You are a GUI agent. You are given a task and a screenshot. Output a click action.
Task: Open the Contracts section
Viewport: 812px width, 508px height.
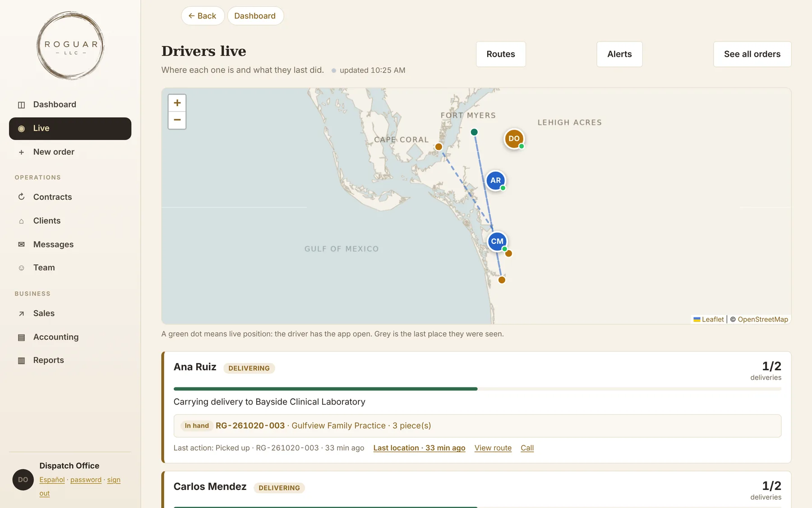tap(70, 197)
